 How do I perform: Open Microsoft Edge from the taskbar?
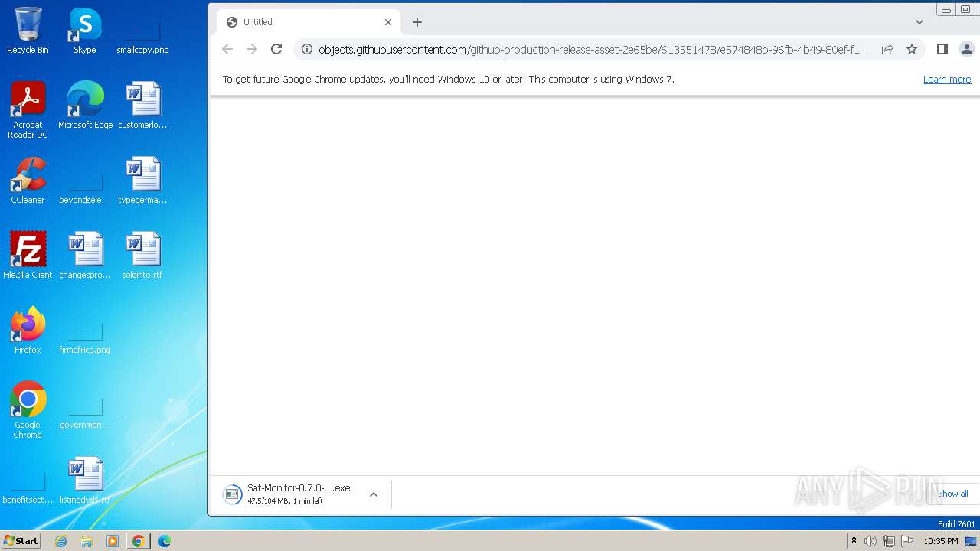click(x=165, y=541)
